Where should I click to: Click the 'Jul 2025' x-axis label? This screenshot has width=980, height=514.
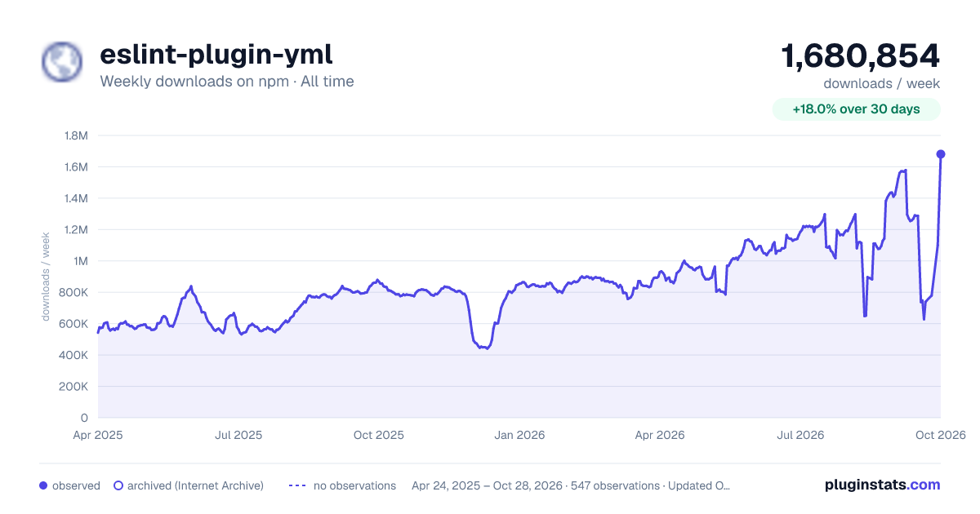pyautogui.click(x=238, y=435)
